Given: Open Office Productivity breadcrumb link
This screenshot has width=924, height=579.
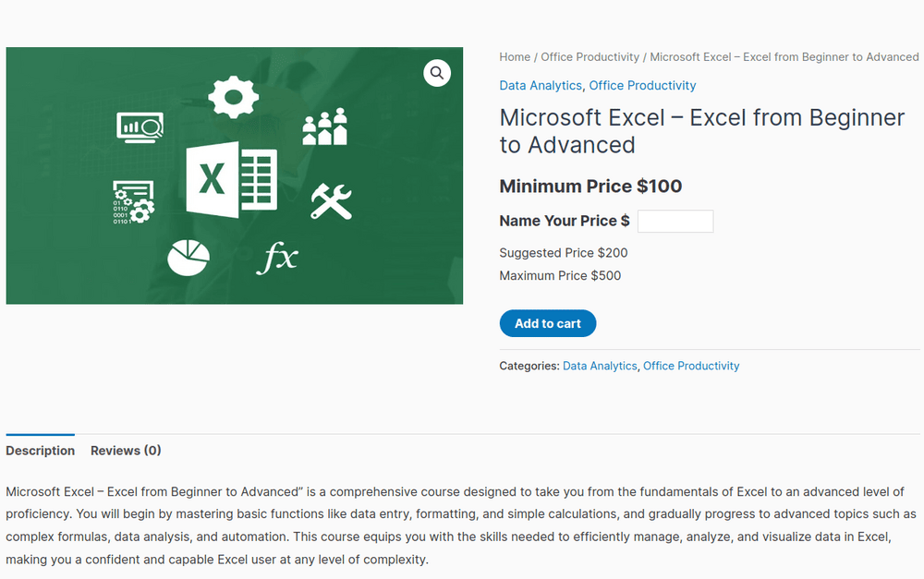Looking at the screenshot, I should point(590,57).
